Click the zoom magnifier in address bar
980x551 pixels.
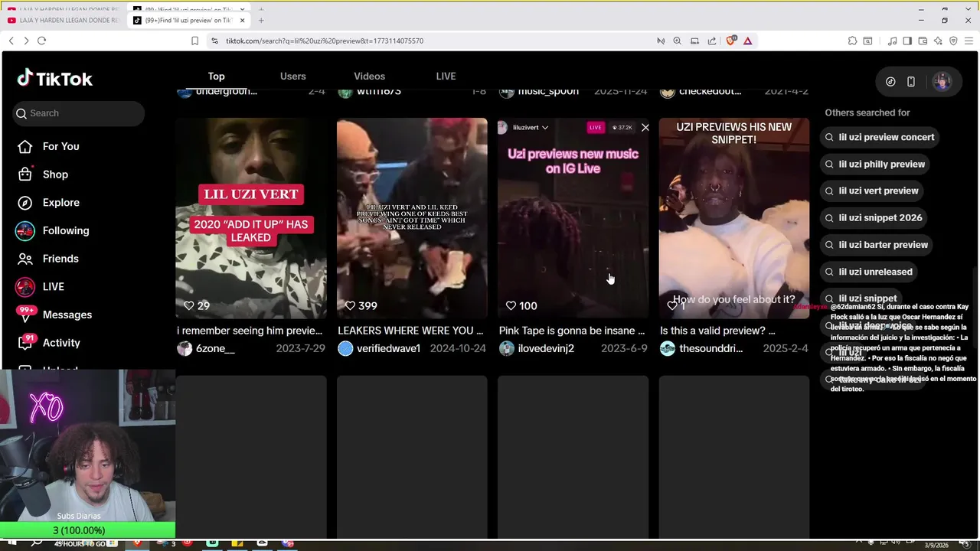click(677, 41)
